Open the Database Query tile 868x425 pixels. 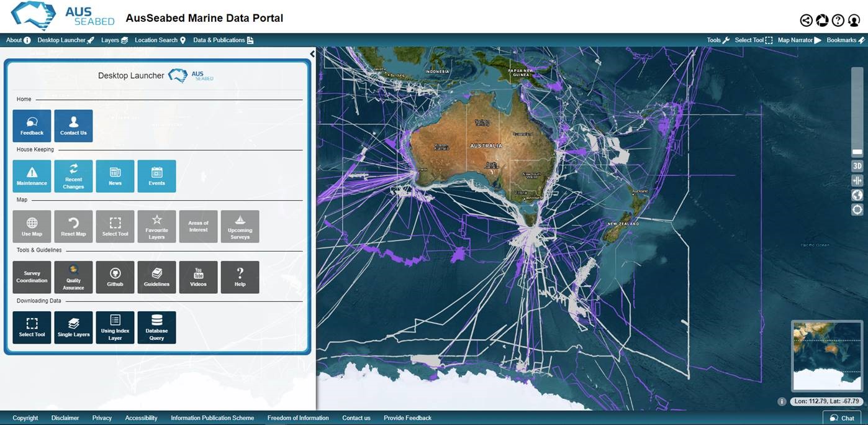coord(156,327)
